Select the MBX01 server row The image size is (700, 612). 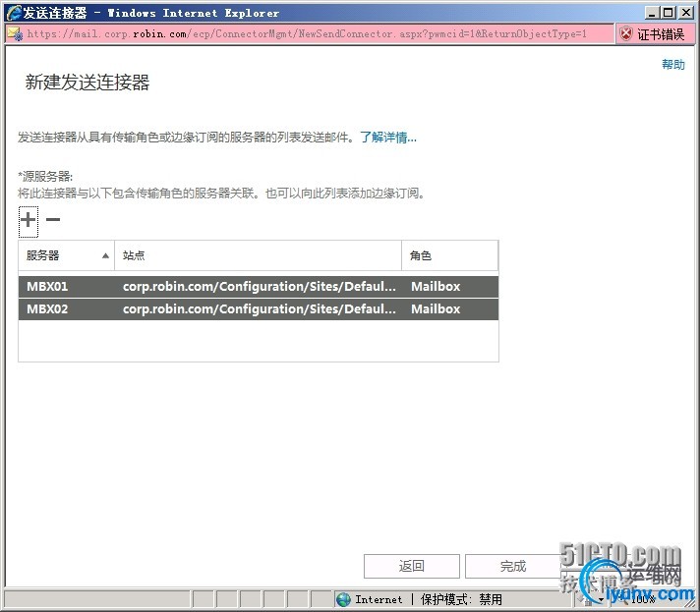coord(259,287)
